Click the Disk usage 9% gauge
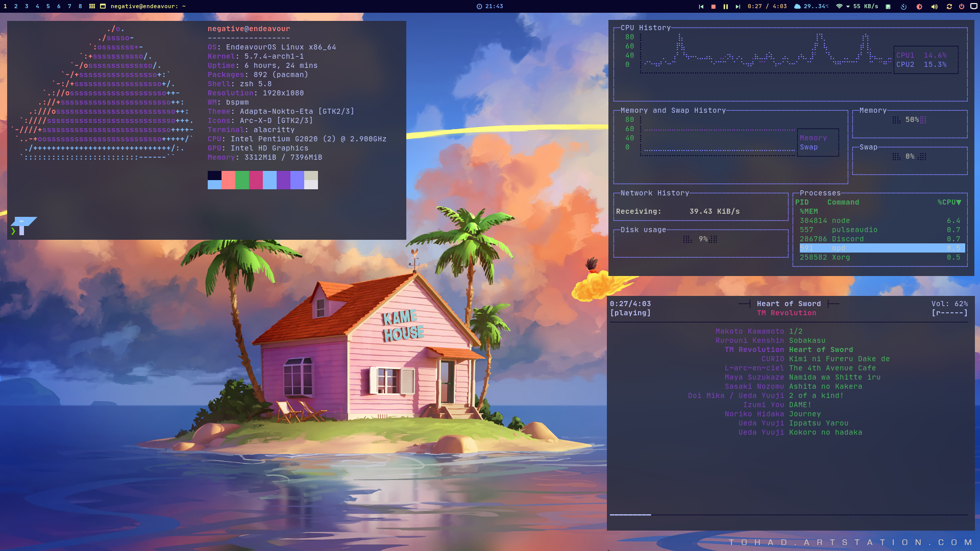Screen dimensions: 980x551 point(700,239)
